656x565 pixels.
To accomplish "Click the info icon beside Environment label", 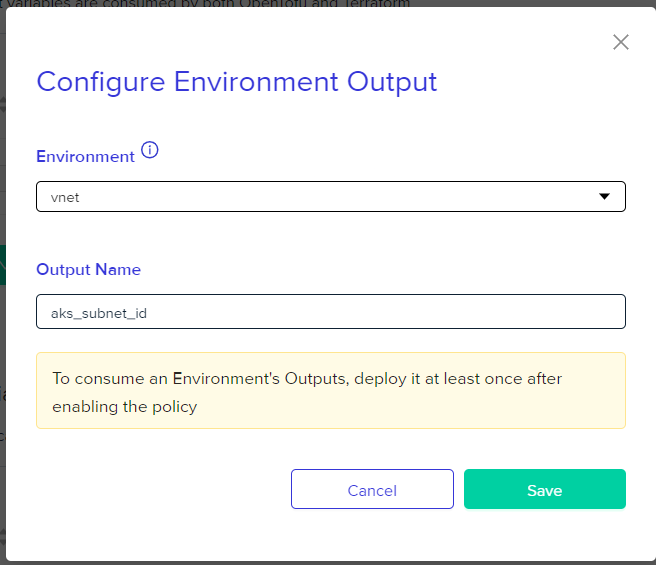I will coord(149,150).
